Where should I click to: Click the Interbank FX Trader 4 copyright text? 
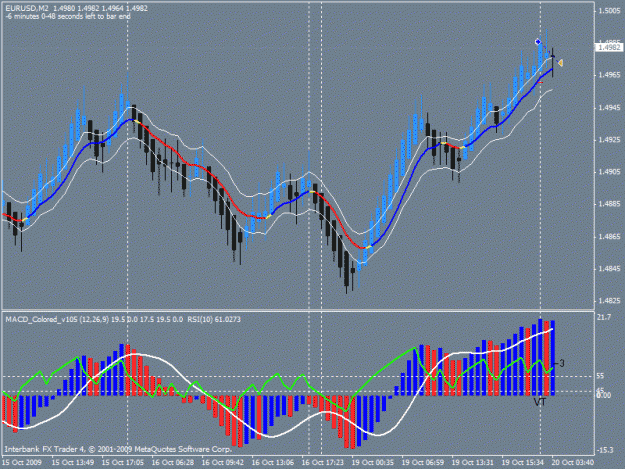coord(118,449)
